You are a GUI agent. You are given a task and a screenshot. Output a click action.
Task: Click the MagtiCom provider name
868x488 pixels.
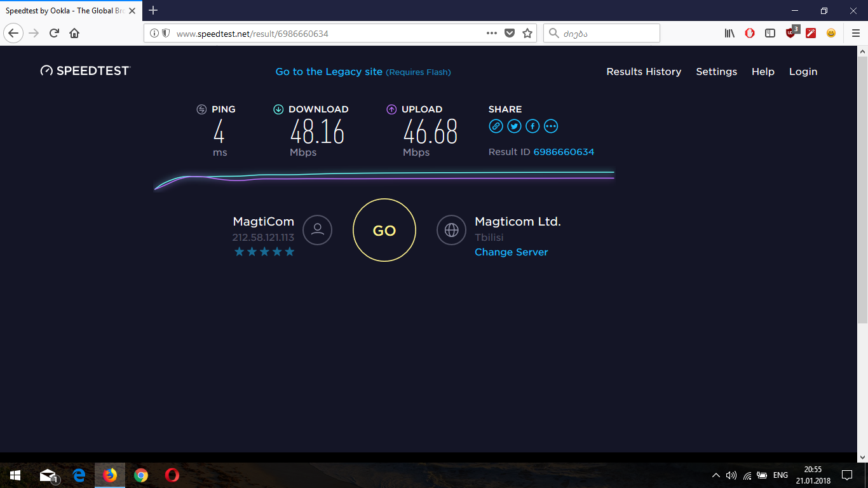[263, 222]
